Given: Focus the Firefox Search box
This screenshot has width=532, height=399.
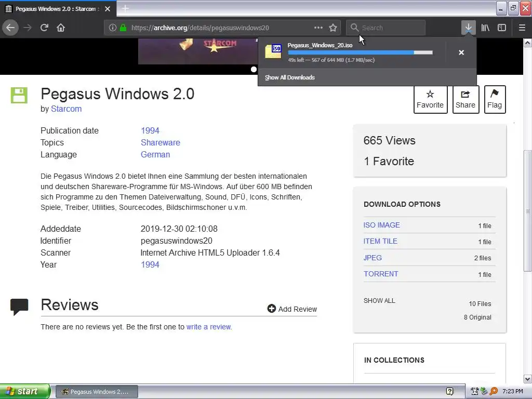Looking at the screenshot, I should pyautogui.click(x=386, y=28).
